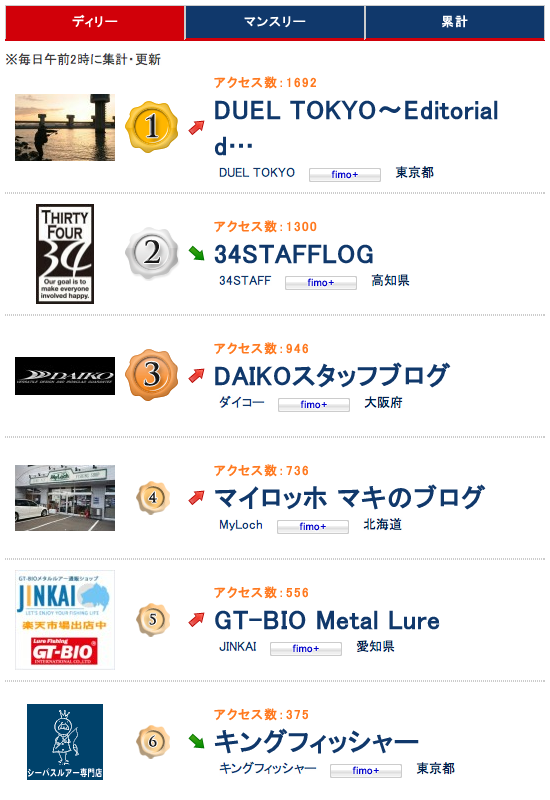Click the green down arrow beside 34STAFFLOG
This screenshot has width=550, height=800.
click(196, 253)
